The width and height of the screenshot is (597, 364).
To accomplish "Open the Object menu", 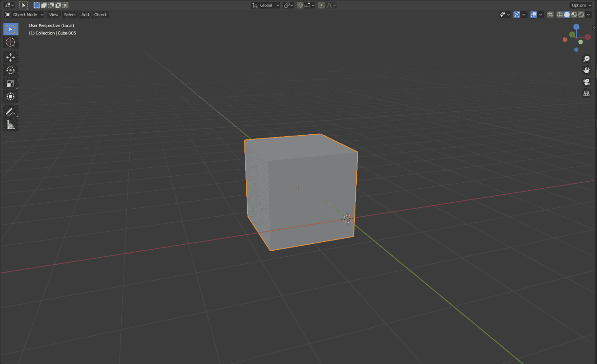I will tap(100, 14).
